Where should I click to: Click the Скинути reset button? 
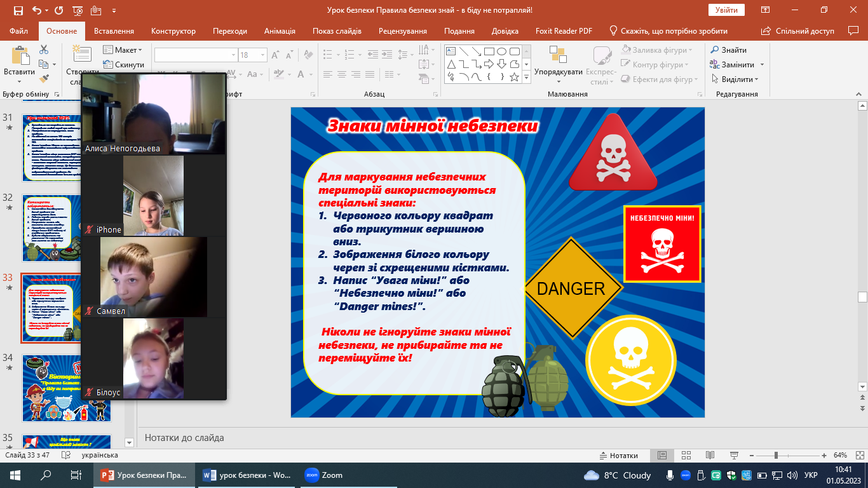click(x=123, y=65)
